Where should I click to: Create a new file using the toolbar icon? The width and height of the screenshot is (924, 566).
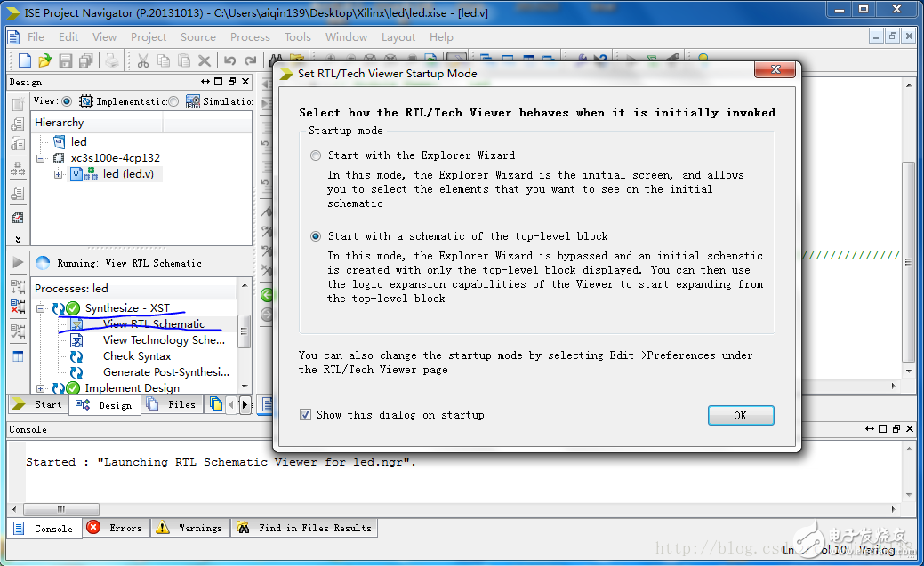[x=24, y=60]
